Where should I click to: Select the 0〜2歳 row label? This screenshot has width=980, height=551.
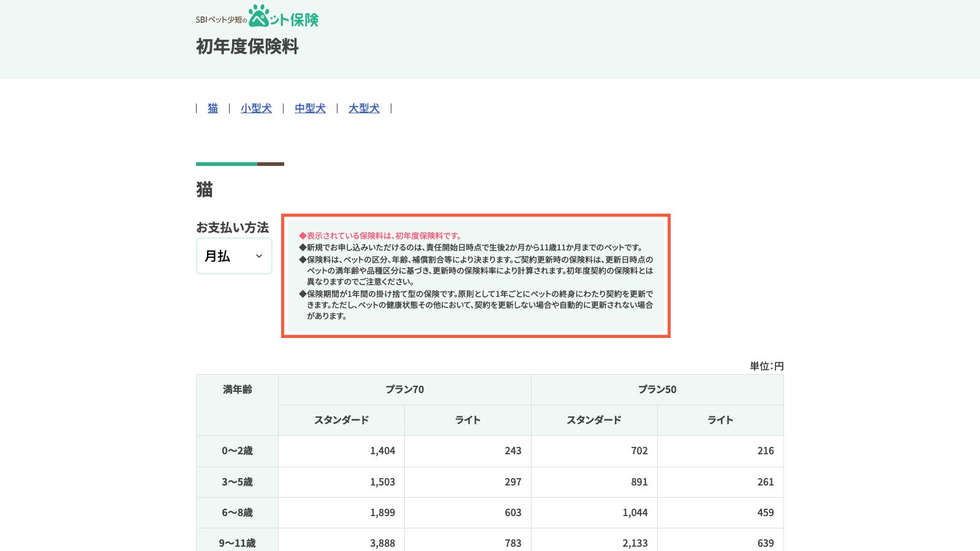pos(237,451)
